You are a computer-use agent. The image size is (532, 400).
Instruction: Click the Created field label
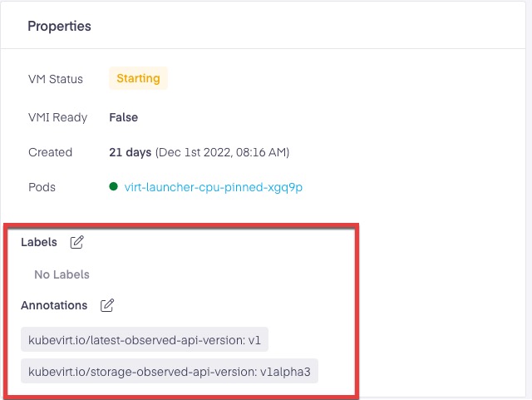coord(50,152)
